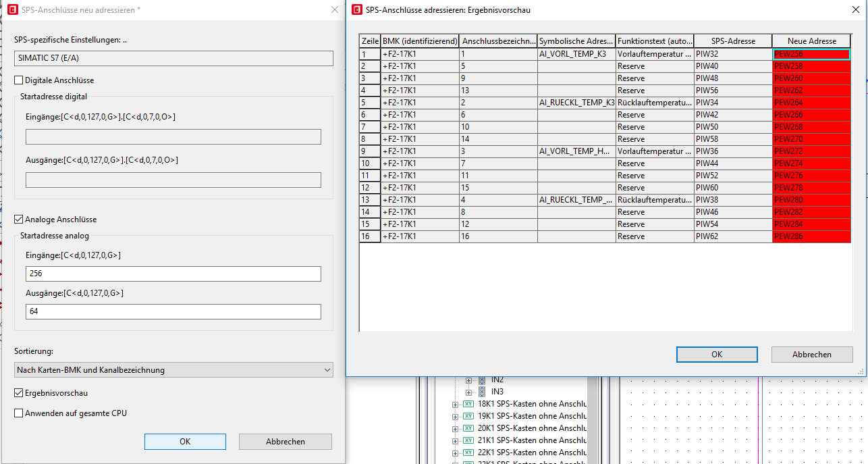The image size is (868, 464).
Task: Select tree item 20K1 SPS-Kasten ohne Anschlu
Action: tap(532, 428)
